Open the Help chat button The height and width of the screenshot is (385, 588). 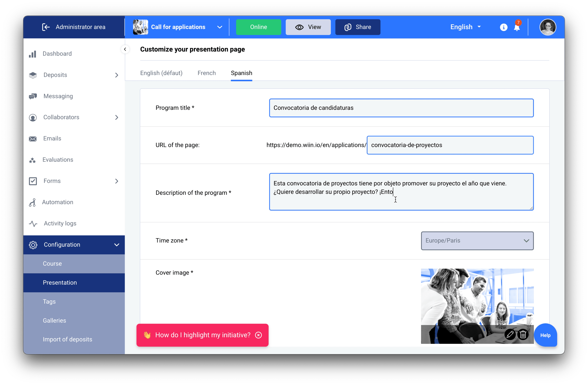tap(545, 335)
